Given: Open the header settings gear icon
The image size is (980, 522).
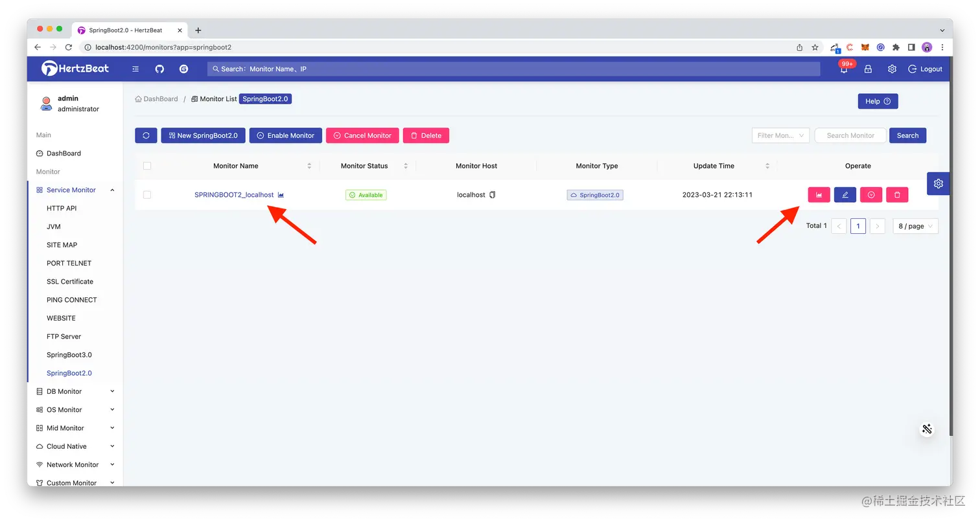Looking at the screenshot, I should pyautogui.click(x=892, y=69).
